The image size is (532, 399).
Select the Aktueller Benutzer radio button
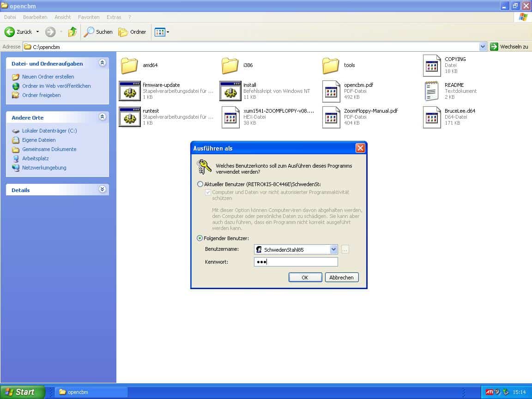[x=200, y=184]
